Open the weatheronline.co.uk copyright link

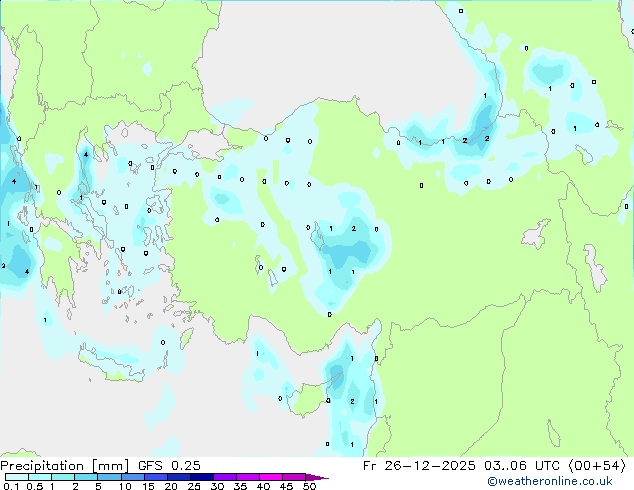[x=550, y=482]
